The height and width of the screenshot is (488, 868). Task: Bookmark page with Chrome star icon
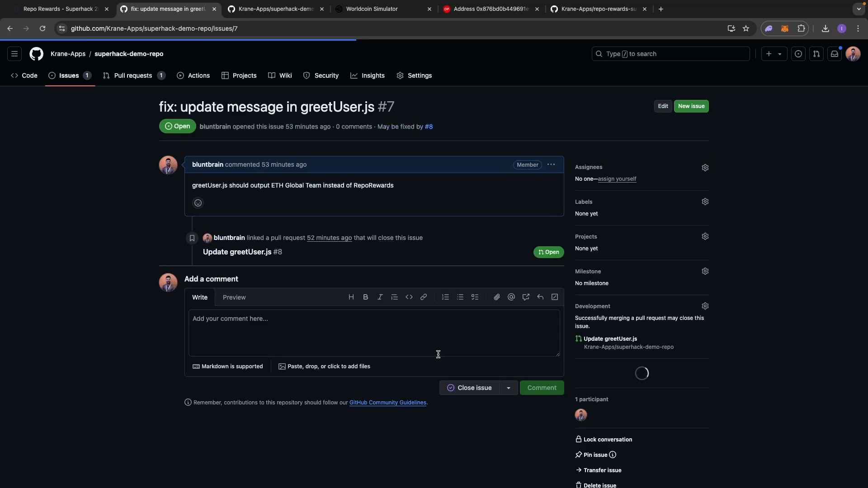746,28
